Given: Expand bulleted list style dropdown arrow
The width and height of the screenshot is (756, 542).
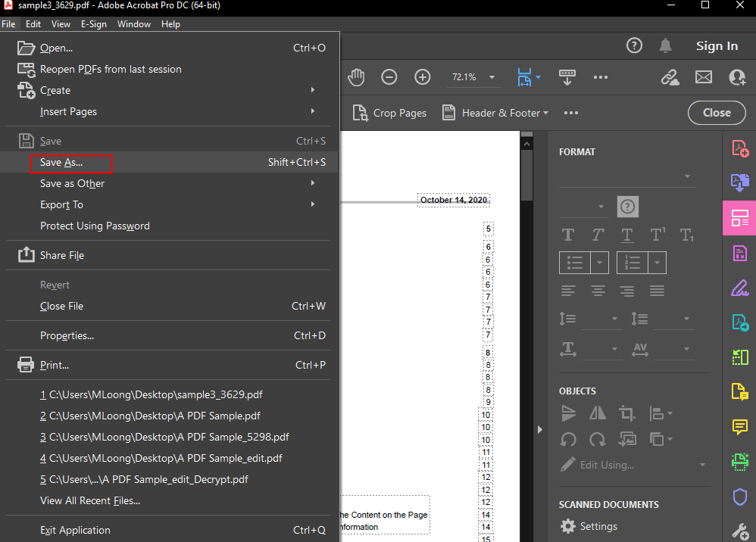Looking at the screenshot, I should pos(599,263).
